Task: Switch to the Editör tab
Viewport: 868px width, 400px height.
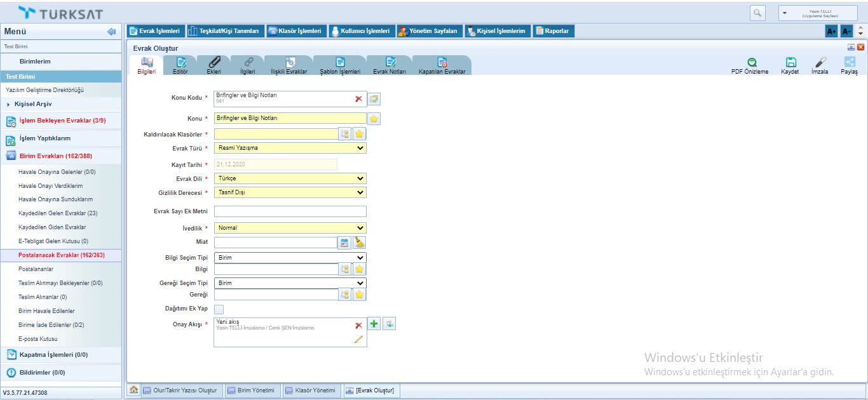Action: click(180, 65)
